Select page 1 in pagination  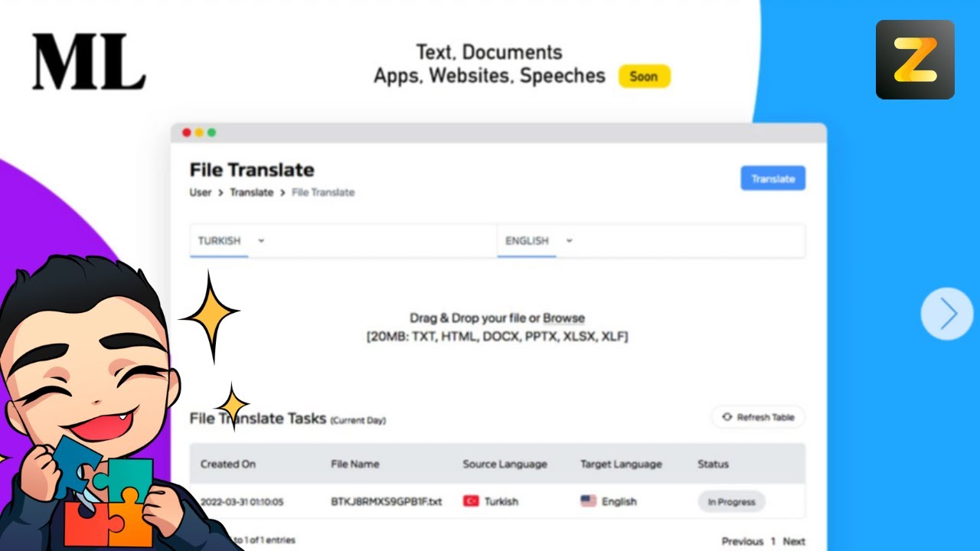coord(773,541)
